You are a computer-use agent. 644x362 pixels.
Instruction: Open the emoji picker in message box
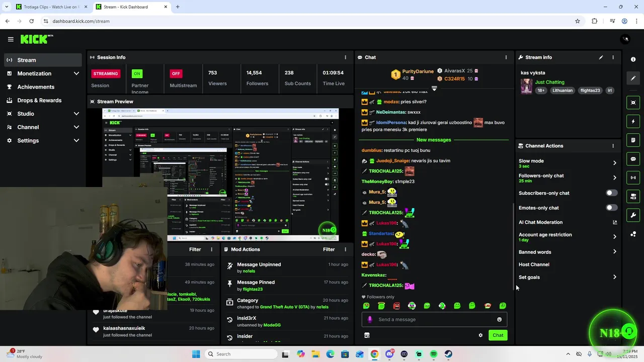[x=499, y=319]
